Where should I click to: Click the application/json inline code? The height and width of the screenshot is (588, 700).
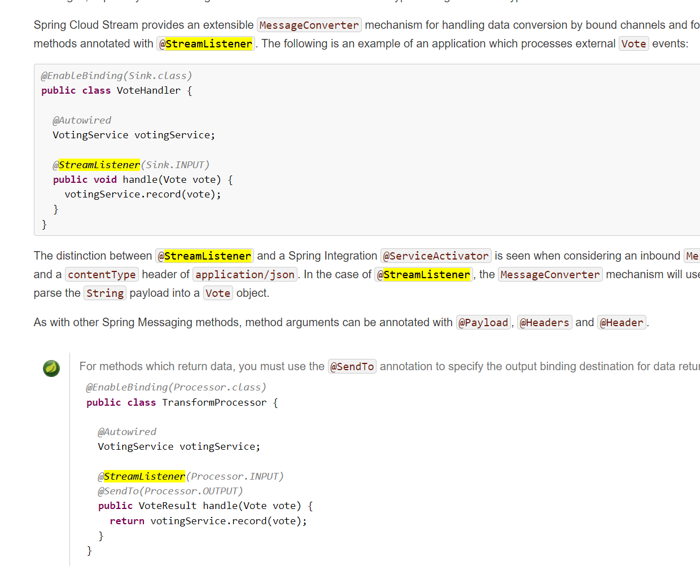point(245,274)
